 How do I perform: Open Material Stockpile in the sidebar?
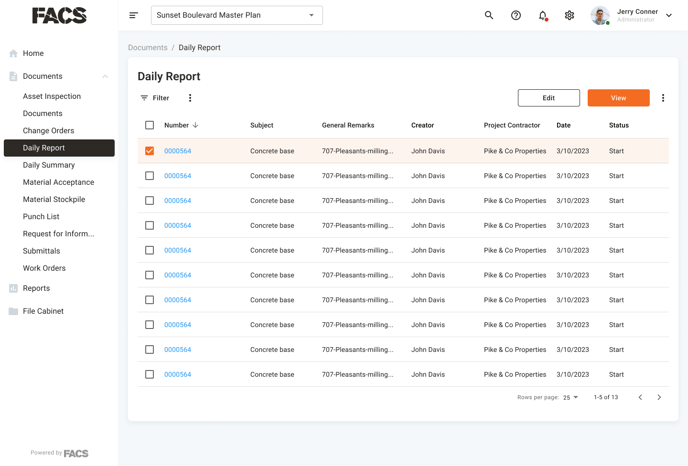pyautogui.click(x=54, y=199)
